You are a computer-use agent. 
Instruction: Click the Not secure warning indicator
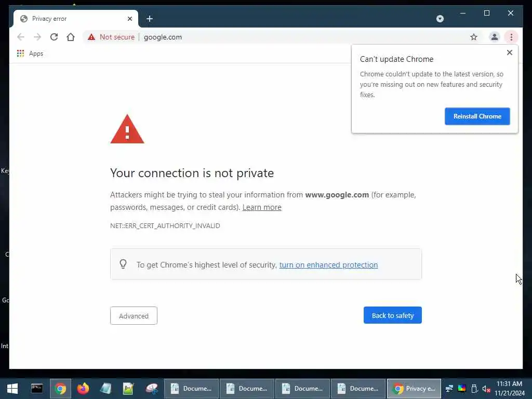111,37
